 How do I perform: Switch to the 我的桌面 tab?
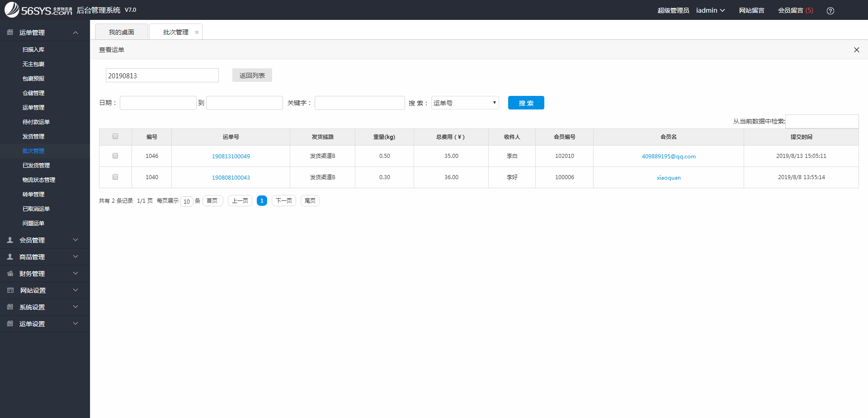[x=121, y=32]
